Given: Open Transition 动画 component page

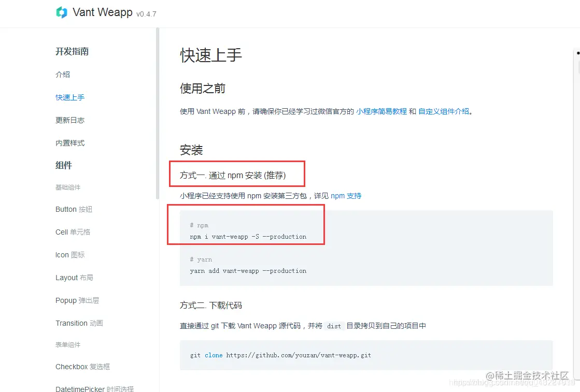Looking at the screenshot, I should pos(79,323).
